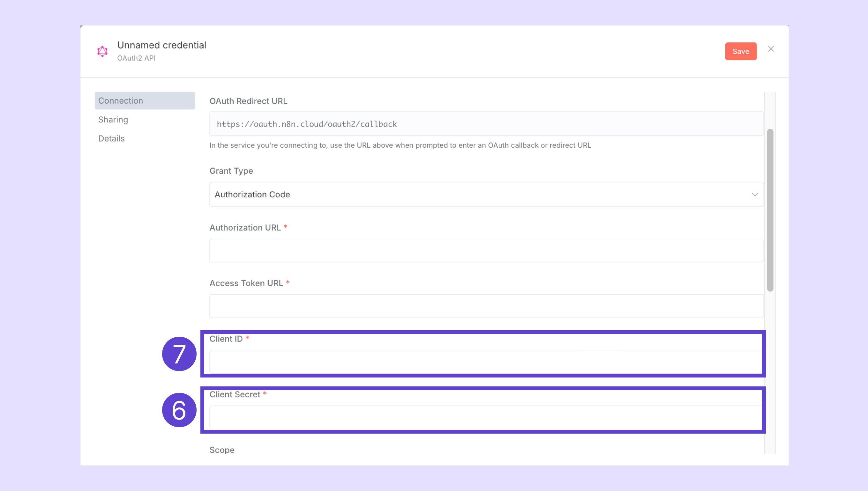Click the OAuth Redirect URL callback field
The image size is (868, 491).
pos(486,124)
